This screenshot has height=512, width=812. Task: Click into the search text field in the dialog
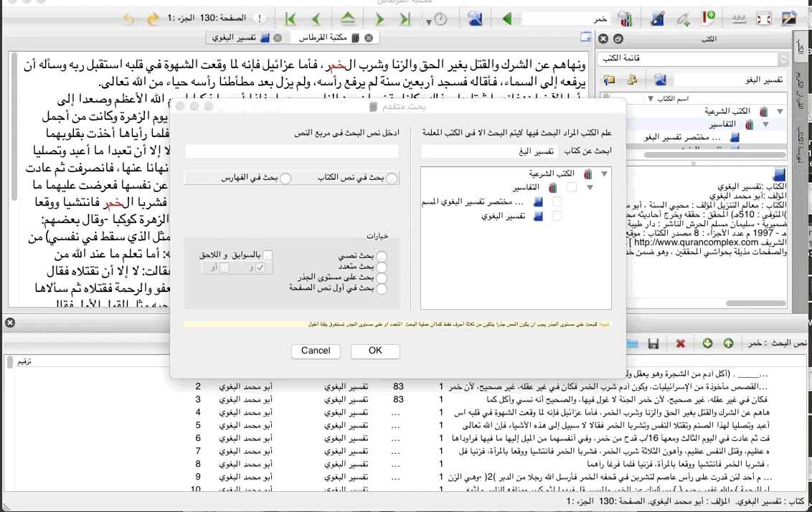coord(291,151)
